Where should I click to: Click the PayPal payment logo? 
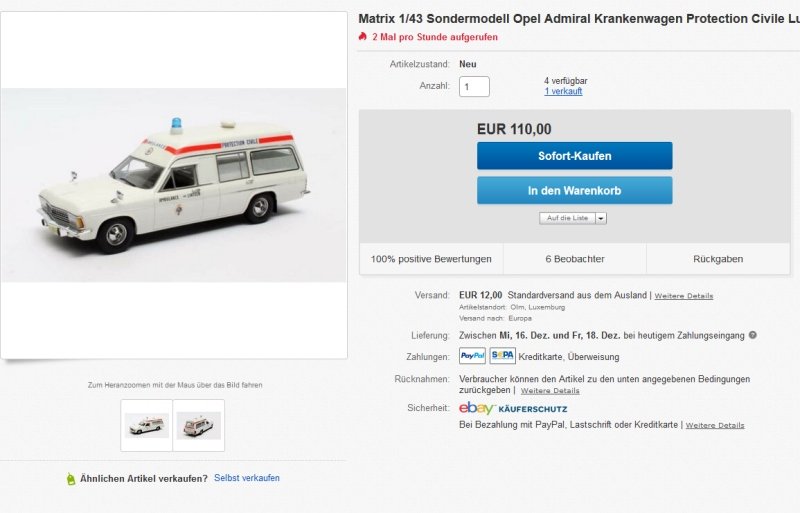coord(472,356)
